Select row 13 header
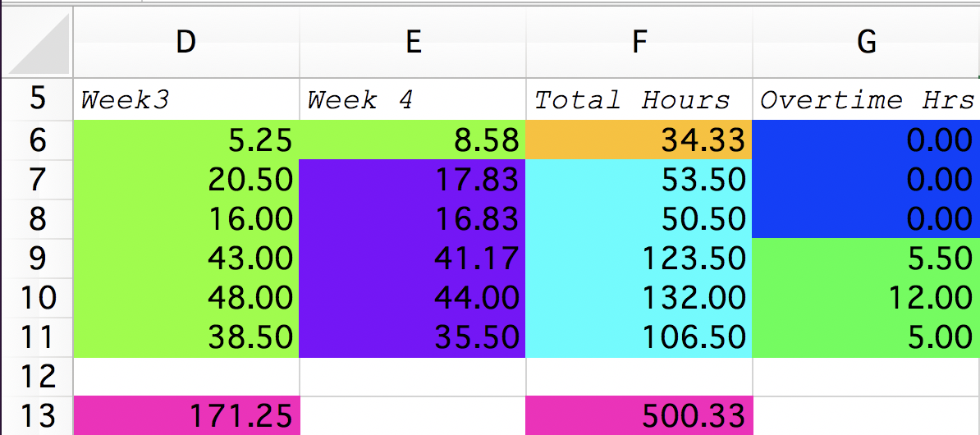 pos(38,415)
